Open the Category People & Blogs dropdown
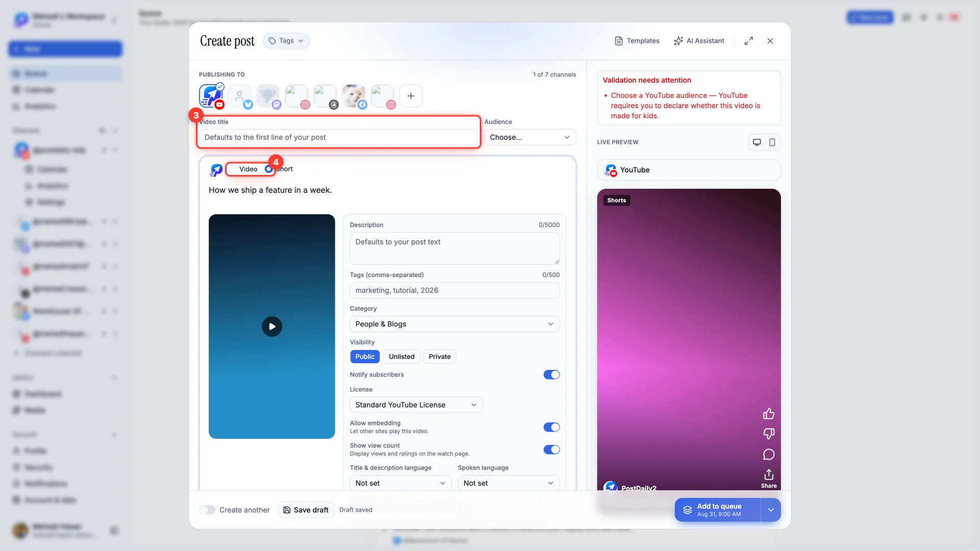Screen dimensions: 980x551 click(x=454, y=324)
